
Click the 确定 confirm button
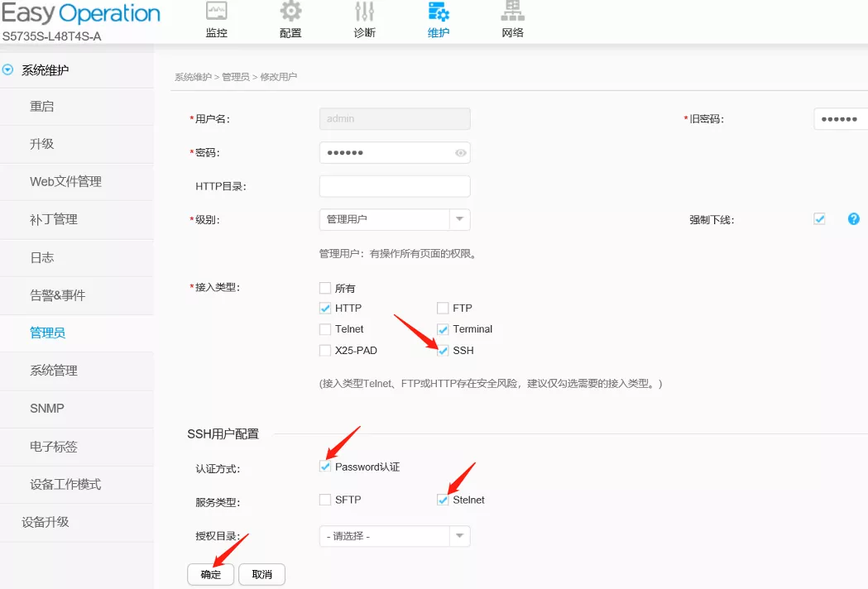(211, 574)
